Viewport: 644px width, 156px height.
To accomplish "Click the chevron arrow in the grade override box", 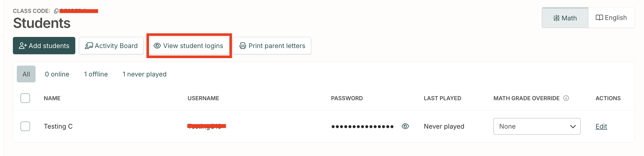I will [573, 126].
